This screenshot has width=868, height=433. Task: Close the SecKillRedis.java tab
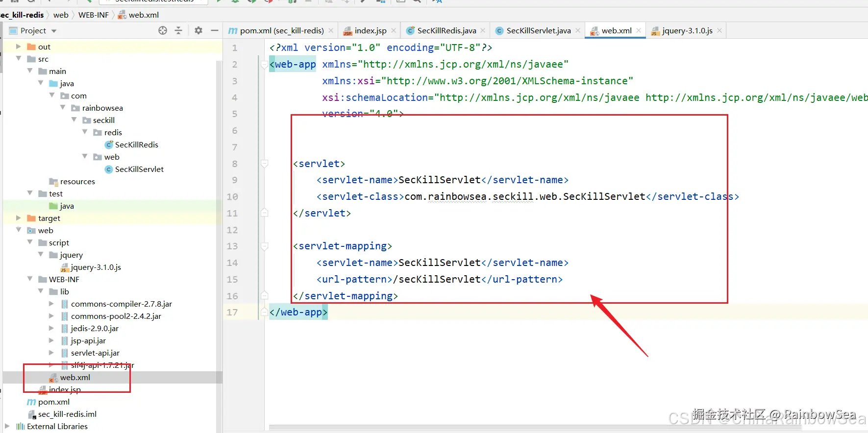click(483, 30)
